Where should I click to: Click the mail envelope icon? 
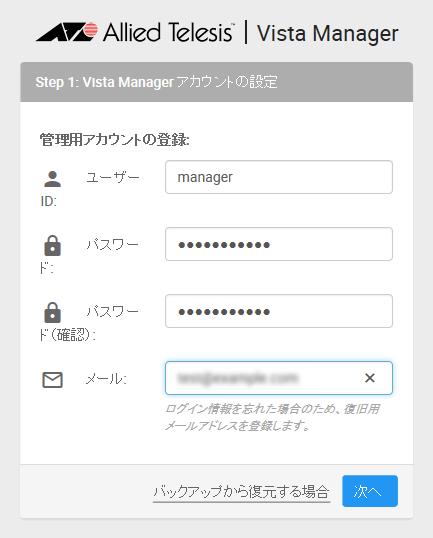[52, 380]
